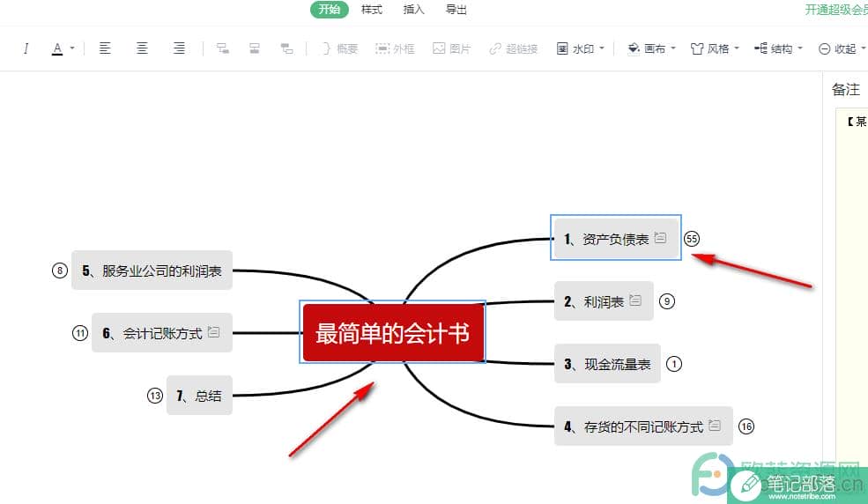Expand the font color dropdown arrow
The image size is (868, 504).
point(72,48)
